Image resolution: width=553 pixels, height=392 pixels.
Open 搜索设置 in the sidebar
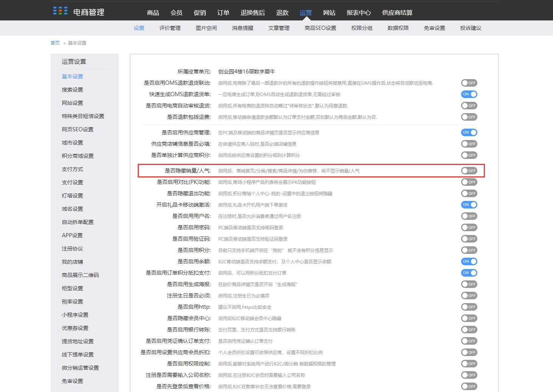click(72, 90)
